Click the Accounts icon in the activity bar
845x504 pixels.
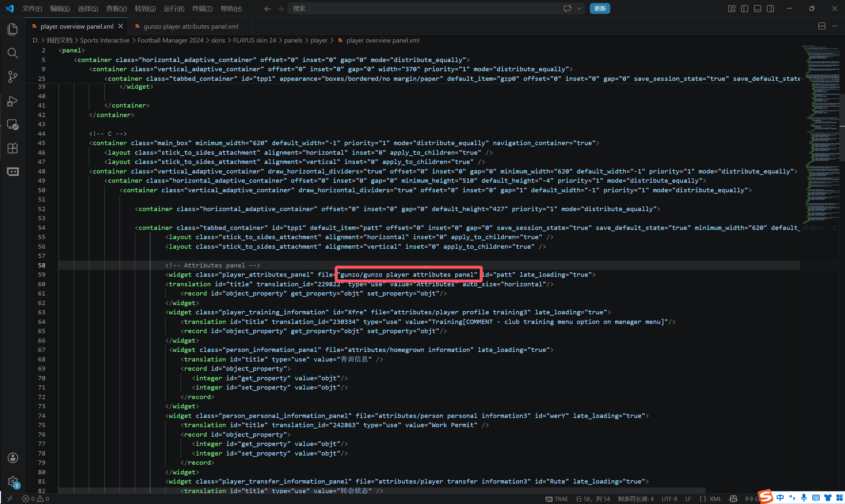[x=13, y=458]
